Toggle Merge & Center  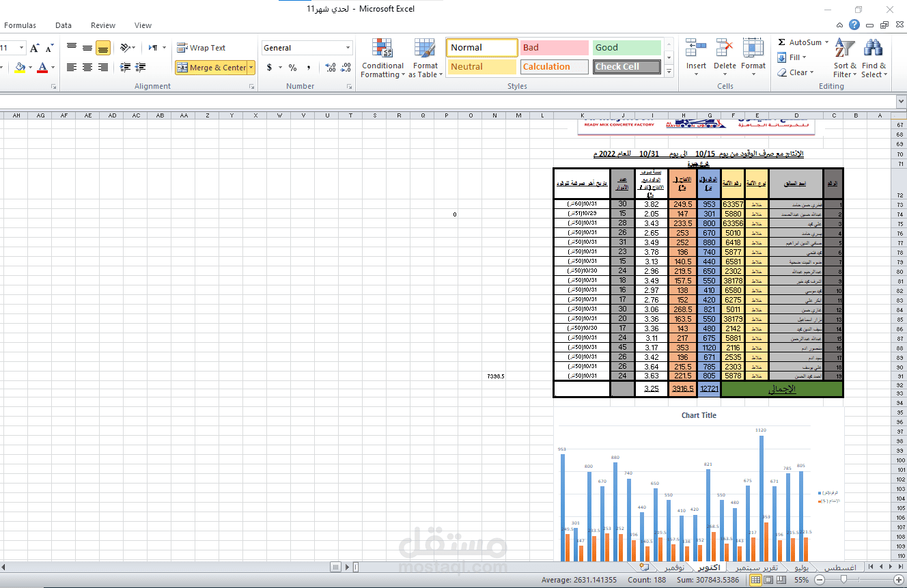(211, 68)
